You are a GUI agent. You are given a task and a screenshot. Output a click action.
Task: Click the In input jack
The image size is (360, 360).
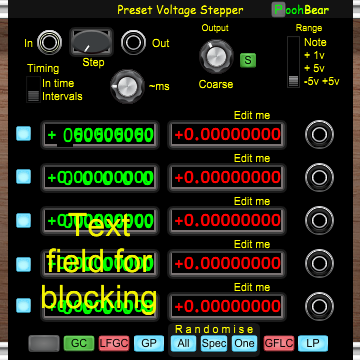49,43
